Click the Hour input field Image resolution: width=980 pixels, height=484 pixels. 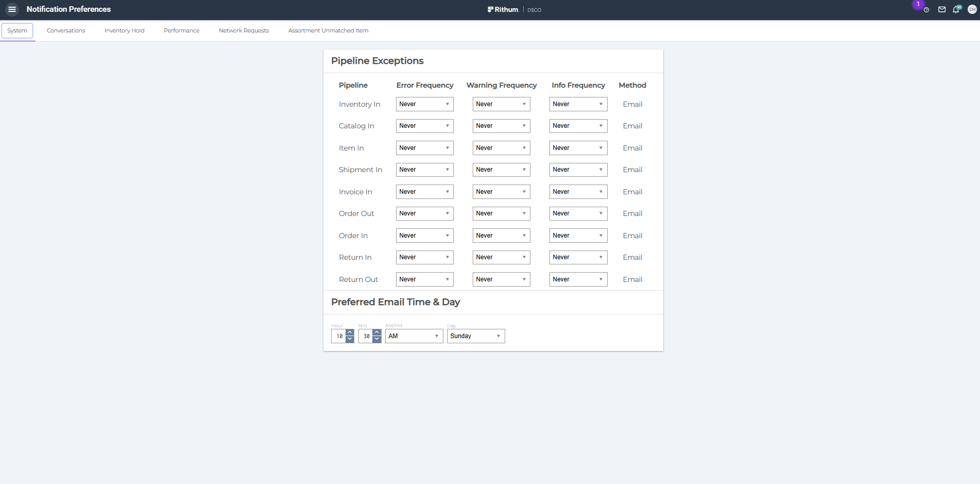[x=339, y=336]
